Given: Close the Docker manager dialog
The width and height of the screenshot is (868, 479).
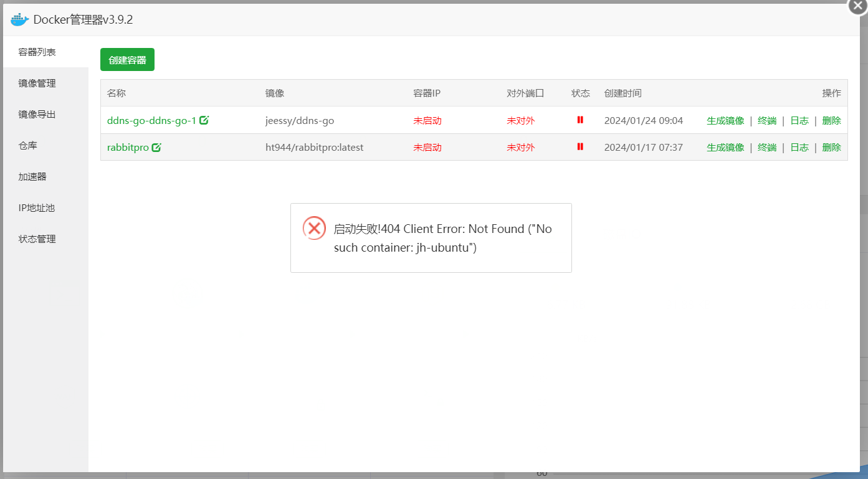Looking at the screenshot, I should coord(859,5).
